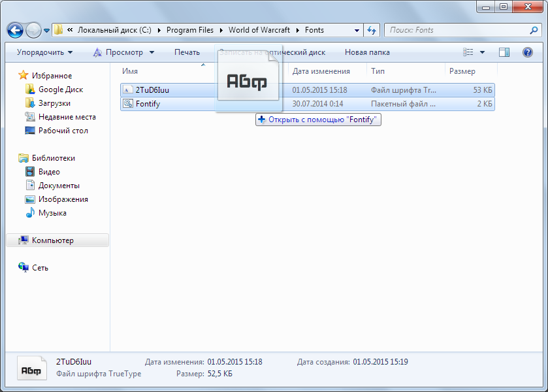Open Сеть in navigation pane
The image size is (548, 392).
click(40, 268)
